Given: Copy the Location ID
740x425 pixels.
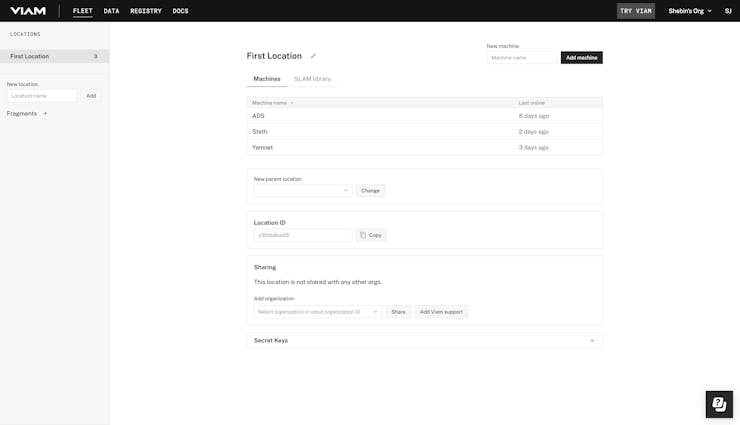Looking at the screenshot, I should click(x=371, y=235).
